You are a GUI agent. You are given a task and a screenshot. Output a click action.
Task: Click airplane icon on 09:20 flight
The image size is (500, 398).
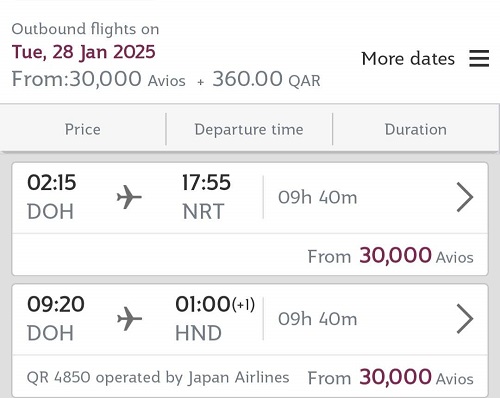point(129,319)
